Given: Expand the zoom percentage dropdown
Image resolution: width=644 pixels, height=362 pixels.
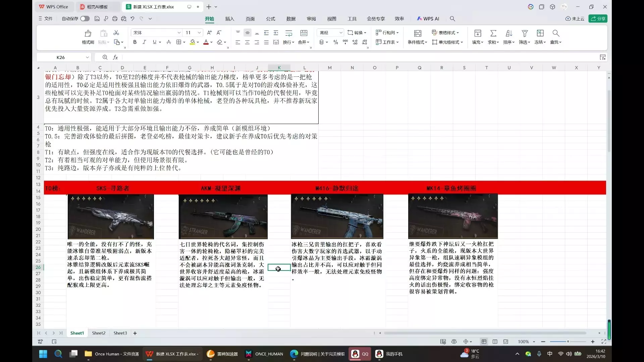Looking at the screenshot, I should [x=534, y=342].
